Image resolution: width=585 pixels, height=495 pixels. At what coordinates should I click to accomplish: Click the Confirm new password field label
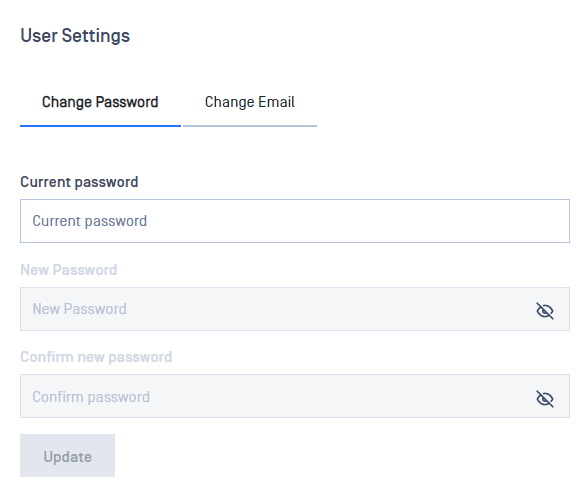click(96, 357)
